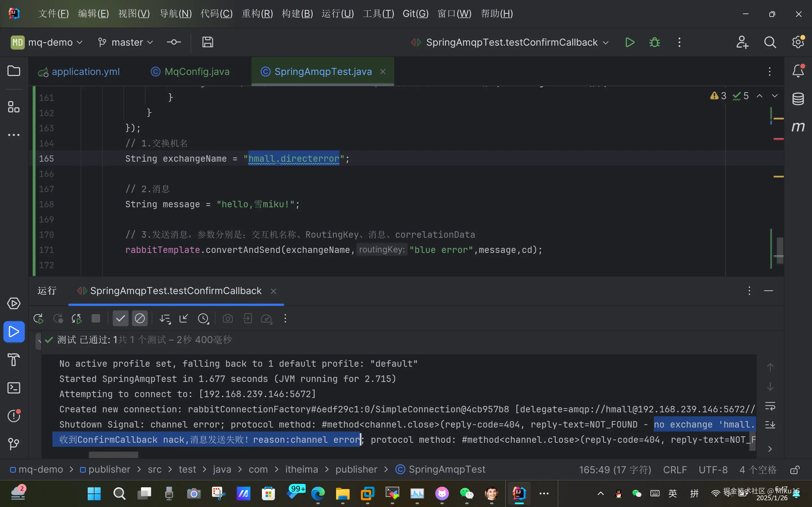
Task: Rerun the test in the run panel
Action: [x=38, y=319]
